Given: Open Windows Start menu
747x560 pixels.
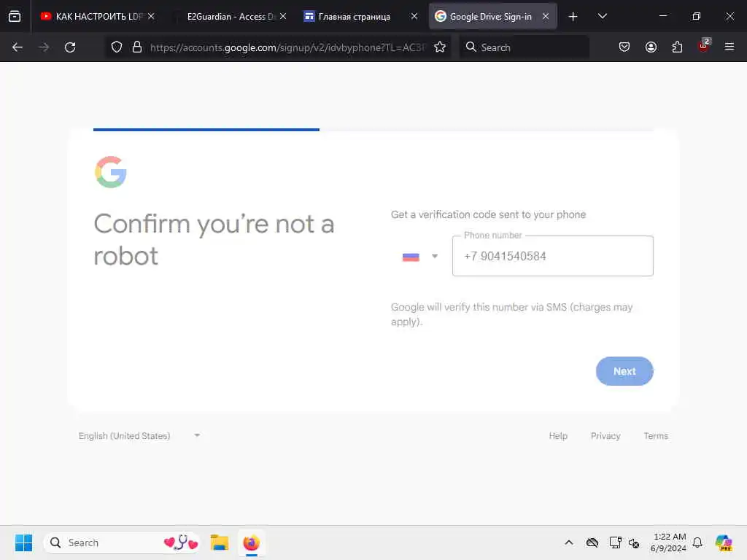Looking at the screenshot, I should tap(23, 542).
